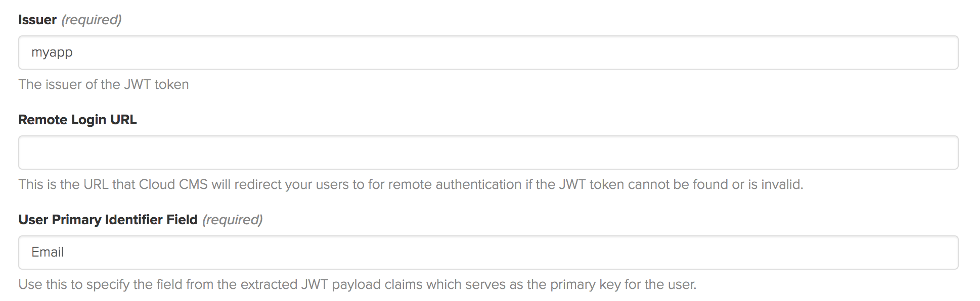Screen dimensions: 980x301
Task: Click the Issuer field label
Action: tap(36, 20)
